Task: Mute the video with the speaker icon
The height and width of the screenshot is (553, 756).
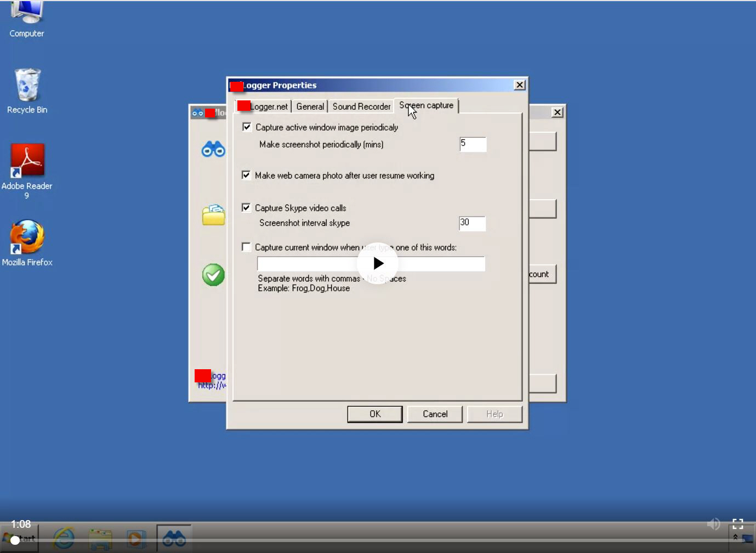Action: [713, 524]
